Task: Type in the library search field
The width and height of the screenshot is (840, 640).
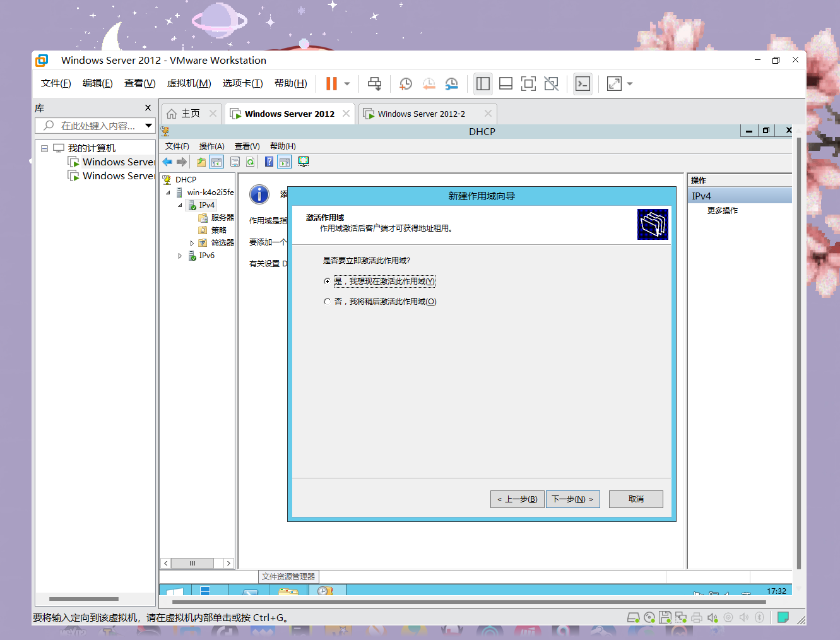Action: [89, 126]
